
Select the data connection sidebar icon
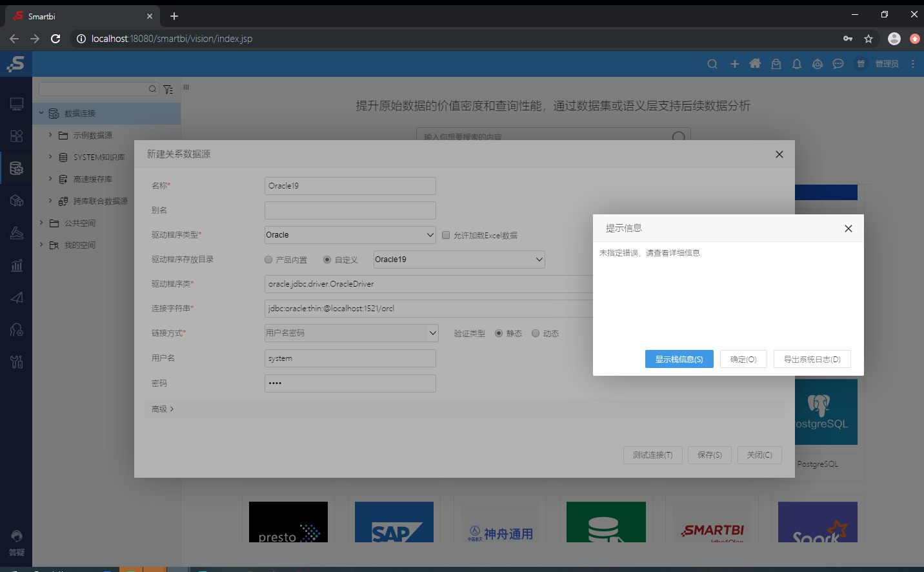click(17, 169)
